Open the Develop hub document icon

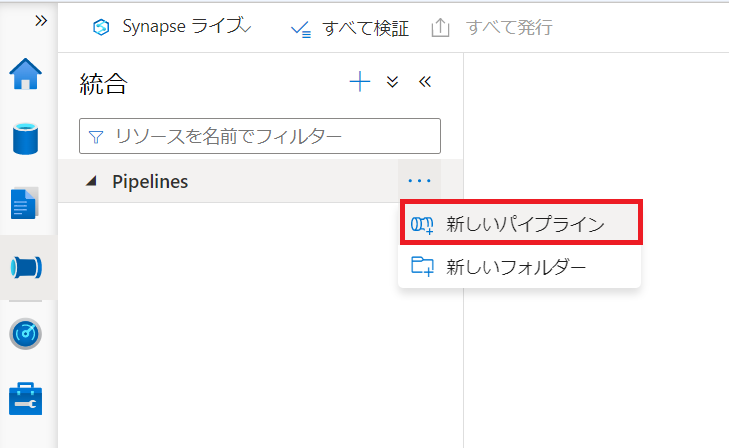pos(26,202)
